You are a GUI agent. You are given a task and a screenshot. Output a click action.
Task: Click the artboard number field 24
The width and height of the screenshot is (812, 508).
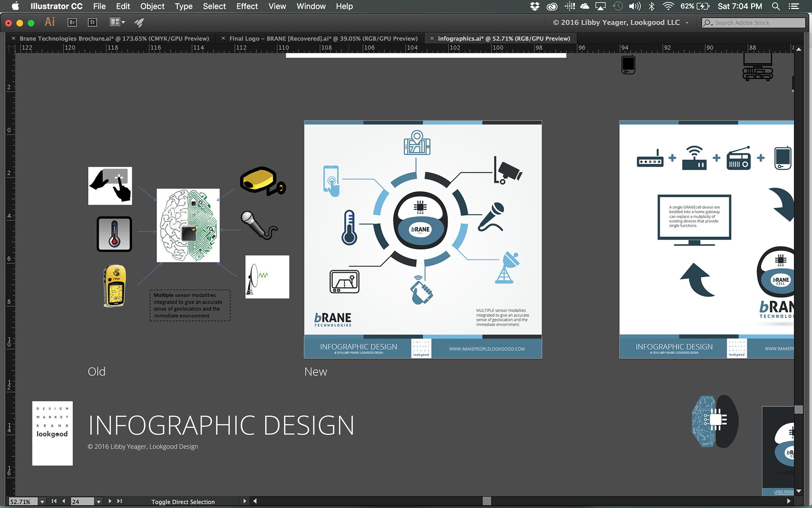(x=82, y=502)
